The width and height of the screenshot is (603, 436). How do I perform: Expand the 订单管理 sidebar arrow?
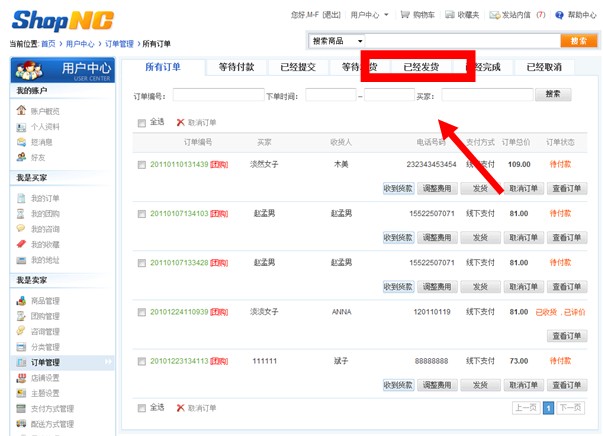click(108, 362)
